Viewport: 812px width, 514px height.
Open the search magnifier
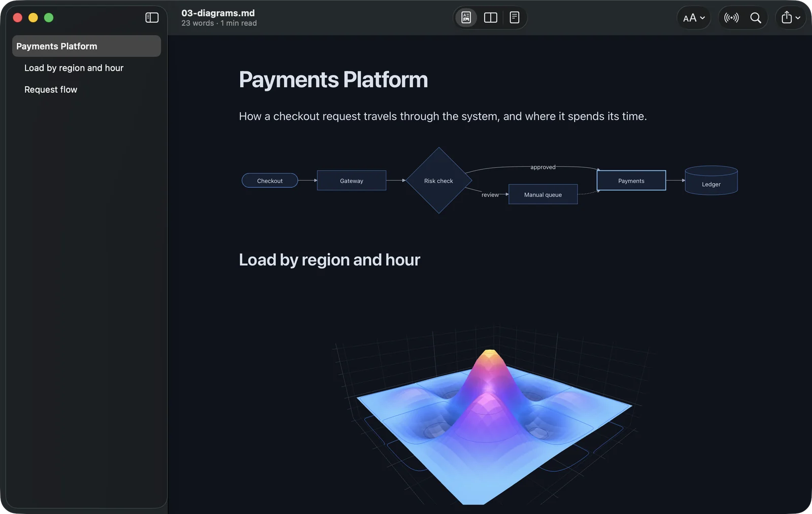[755, 18]
